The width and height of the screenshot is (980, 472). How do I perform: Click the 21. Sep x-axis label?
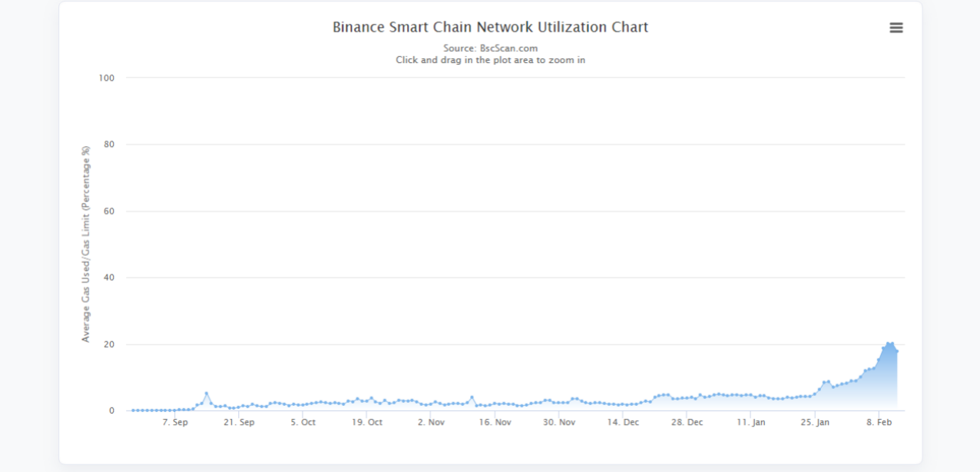[x=239, y=422]
